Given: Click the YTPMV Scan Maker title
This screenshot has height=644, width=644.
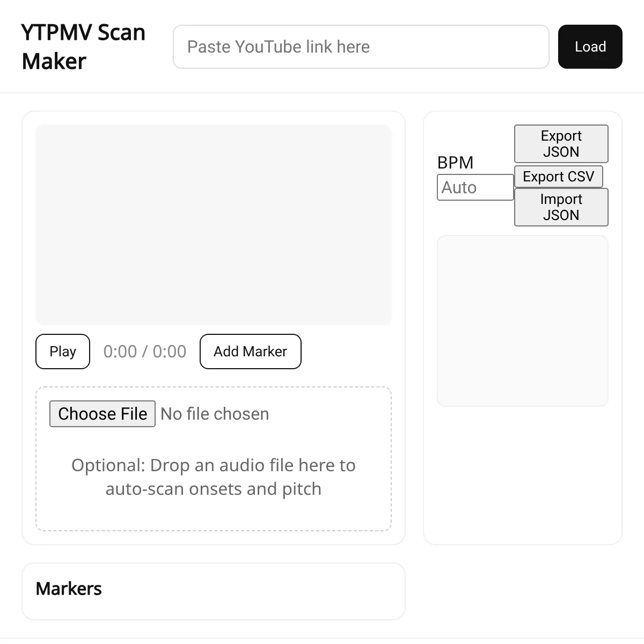Looking at the screenshot, I should point(83,47).
